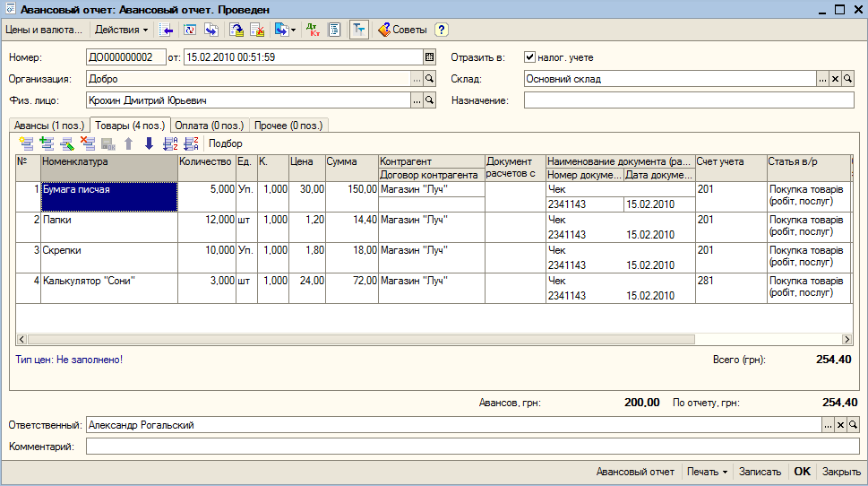The height and width of the screenshot is (486, 868).
Task: Open the Действия dropdown menu
Action: 121,30
